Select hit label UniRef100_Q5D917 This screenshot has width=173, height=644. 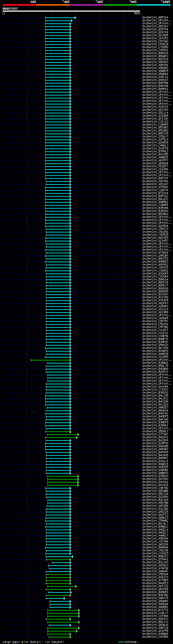(x=155, y=431)
